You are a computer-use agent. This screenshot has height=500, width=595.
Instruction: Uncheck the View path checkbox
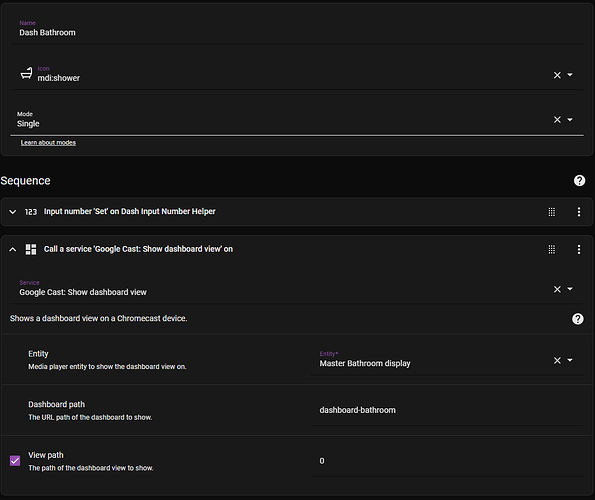coord(15,461)
